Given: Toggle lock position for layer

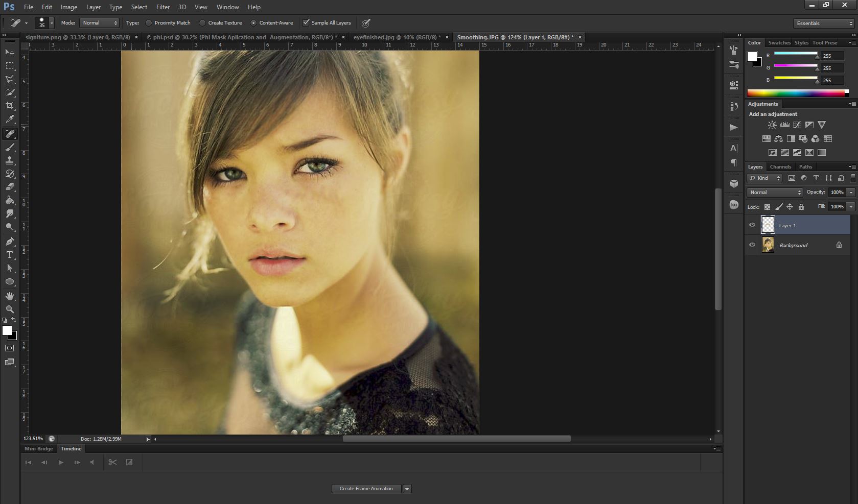Looking at the screenshot, I should click(790, 207).
